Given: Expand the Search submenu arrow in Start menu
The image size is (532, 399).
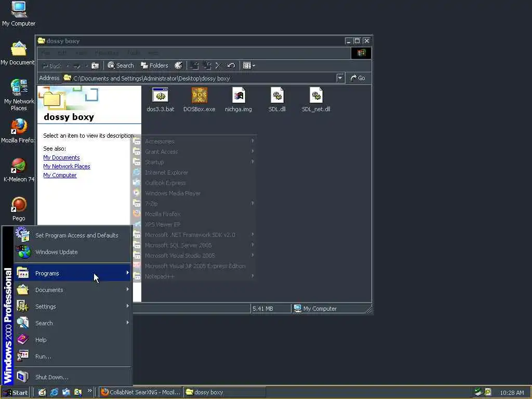Looking at the screenshot, I should tap(128, 322).
